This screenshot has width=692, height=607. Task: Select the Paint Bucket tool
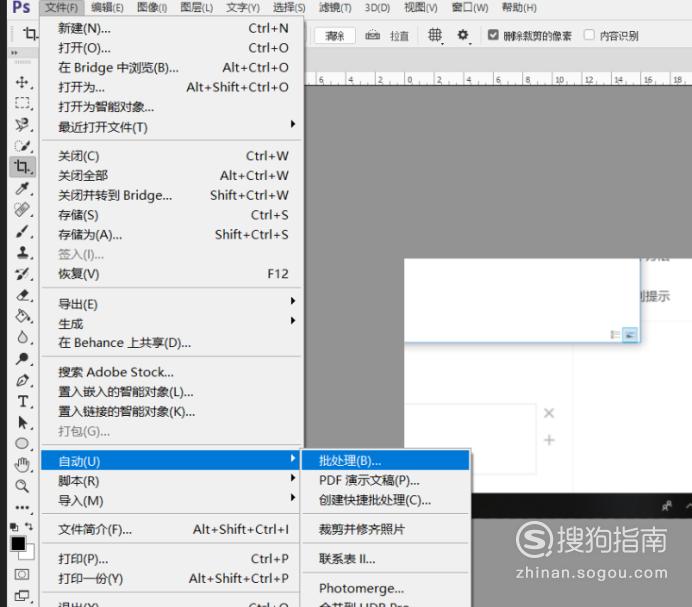22,316
